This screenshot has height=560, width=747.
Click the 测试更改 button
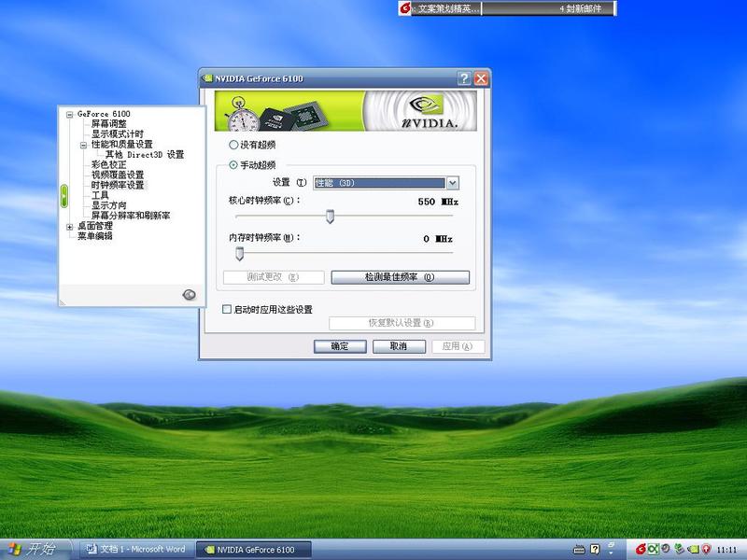click(x=274, y=277)
